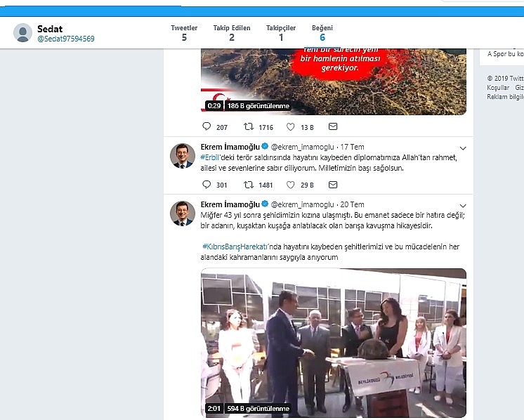Open the Takip Edilen tab

[x=232, y=32]
